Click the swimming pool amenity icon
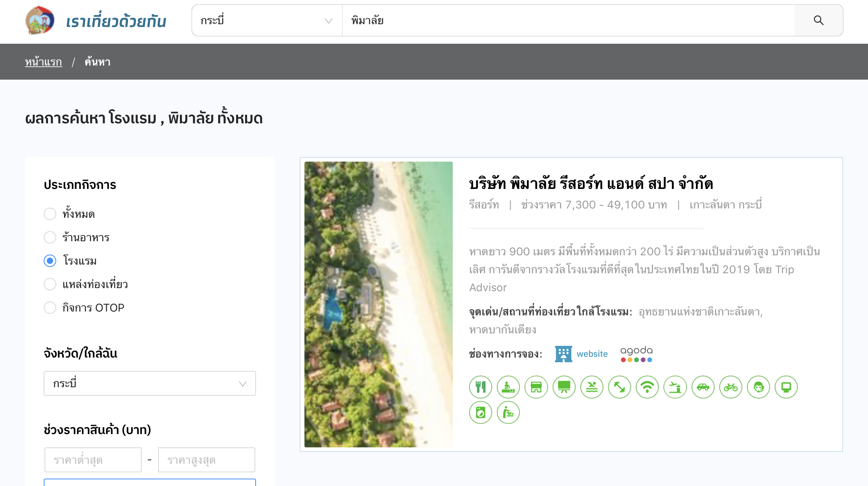This screenshot has width=868, height=486. pyautogui.click(x=592, y=387)
